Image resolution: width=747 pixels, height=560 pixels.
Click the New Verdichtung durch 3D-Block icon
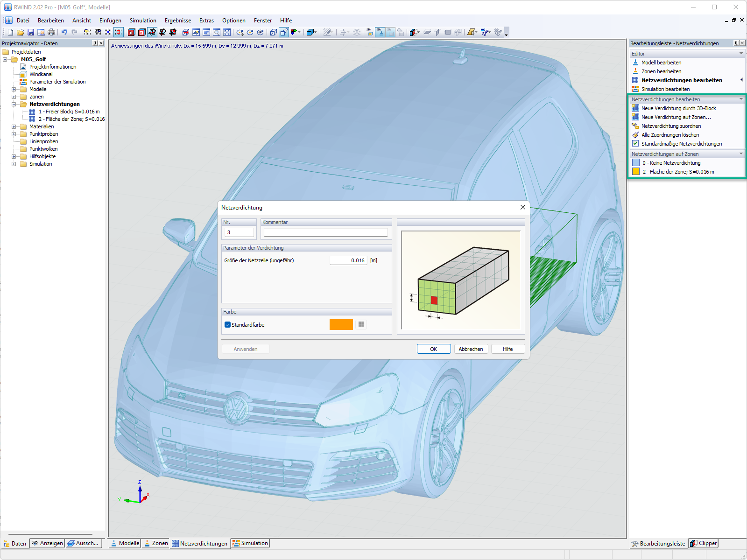635,108
